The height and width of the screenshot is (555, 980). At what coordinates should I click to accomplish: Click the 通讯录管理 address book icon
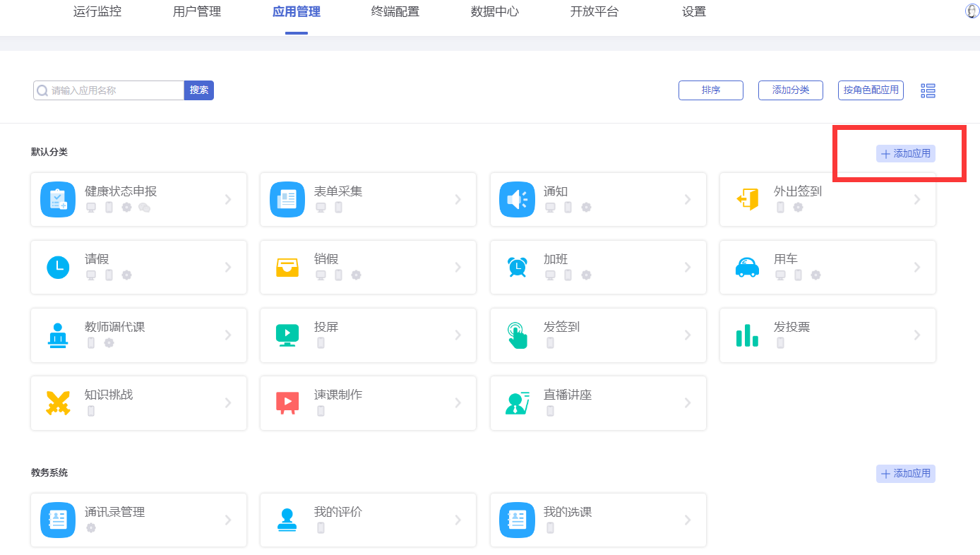tap(58, 520)
